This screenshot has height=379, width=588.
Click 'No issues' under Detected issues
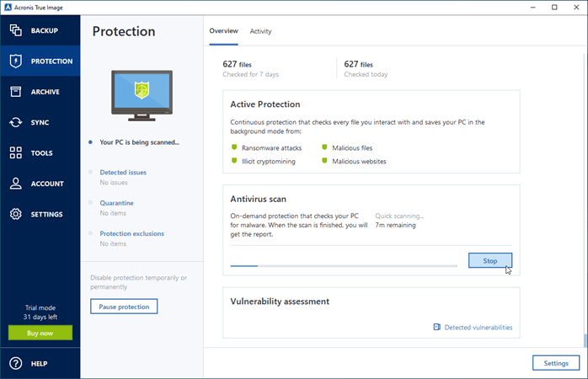pyautogui.click(x=114, y=183)
